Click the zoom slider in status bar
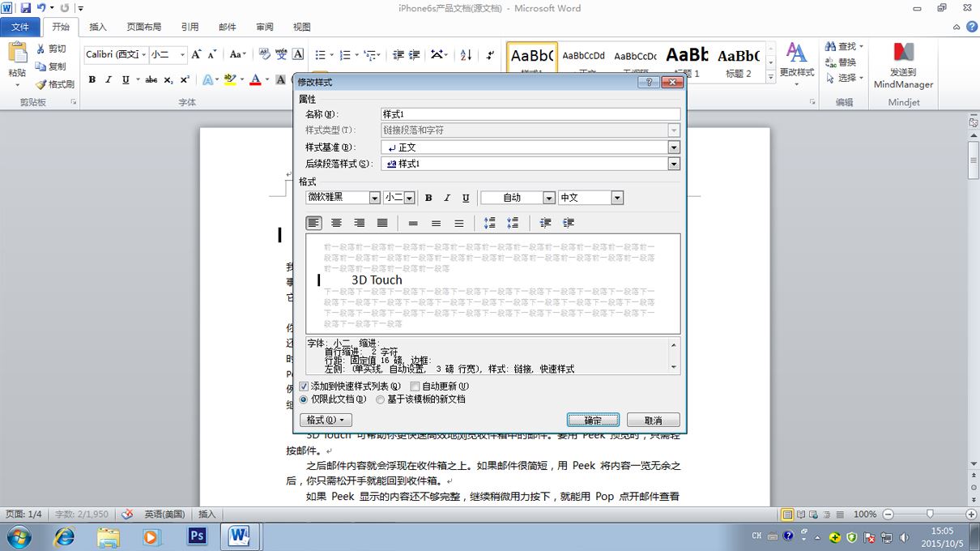This screenshot has width=980, height=551. coord(930,514)
